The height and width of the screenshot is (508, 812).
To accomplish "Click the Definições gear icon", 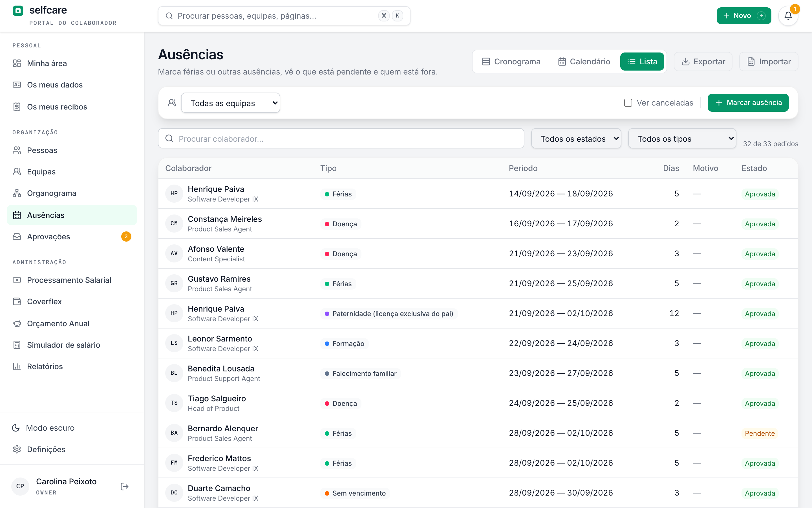I will coord(17,449).
